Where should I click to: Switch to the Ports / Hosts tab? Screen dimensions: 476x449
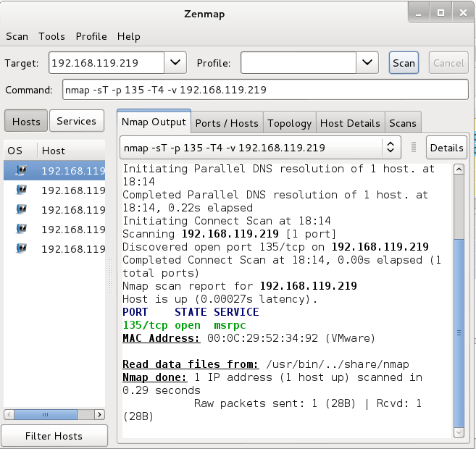tap(227, 123)
